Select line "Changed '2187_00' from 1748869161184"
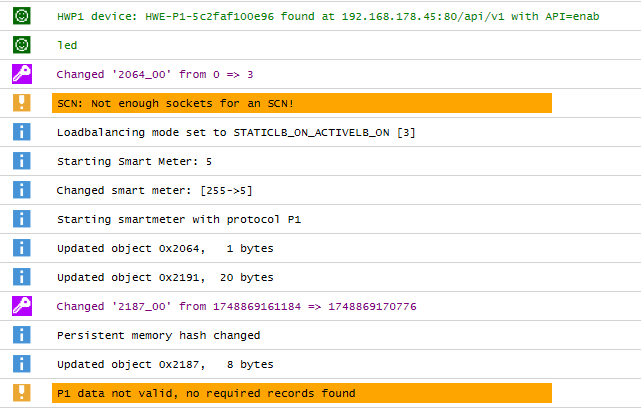 tap(236, 306)
